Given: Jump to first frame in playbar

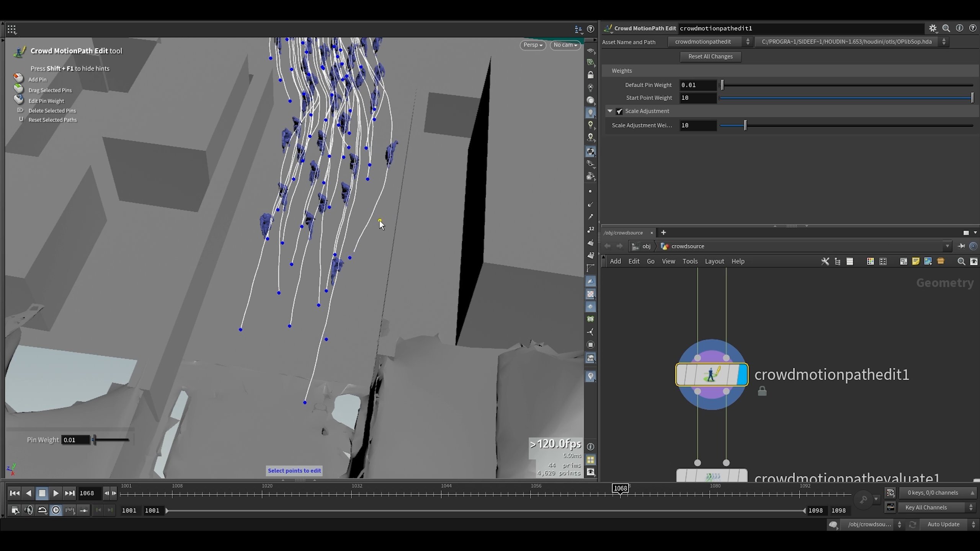Looking at the screenshot, I should [x=15, y=493].
